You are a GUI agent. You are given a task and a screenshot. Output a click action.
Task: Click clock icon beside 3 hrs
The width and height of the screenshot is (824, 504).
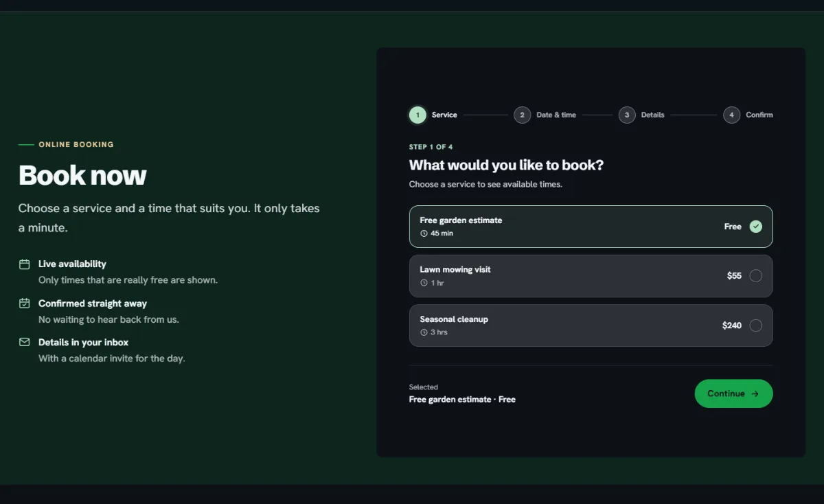(424, 332)
